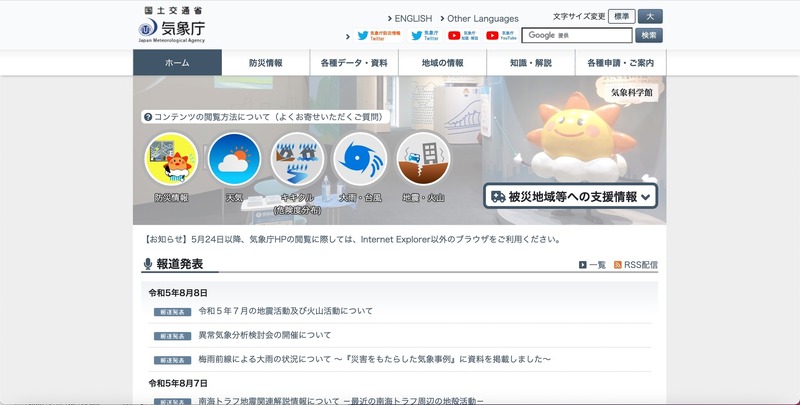Click the first YouTube channel icon

coord(454,35)
